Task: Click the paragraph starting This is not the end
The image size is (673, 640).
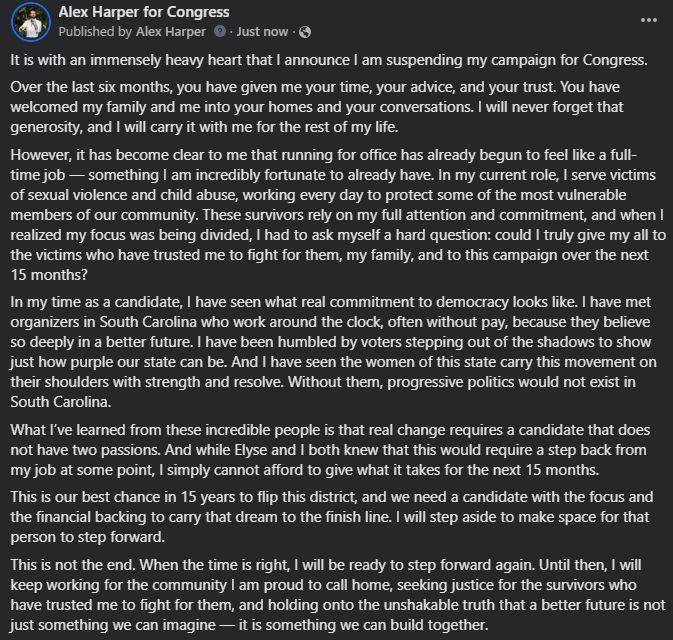Action: [338, 595]
